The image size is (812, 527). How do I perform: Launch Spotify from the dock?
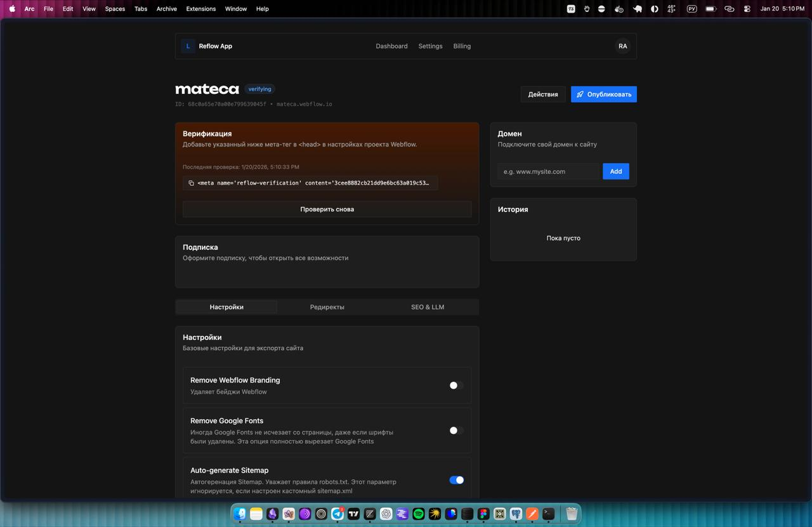pyautogui.click(x=419, y=514)
